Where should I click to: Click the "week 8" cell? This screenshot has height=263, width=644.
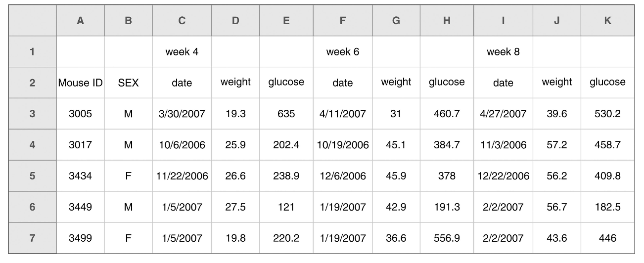pyautogui.click(x=503, y=51)
